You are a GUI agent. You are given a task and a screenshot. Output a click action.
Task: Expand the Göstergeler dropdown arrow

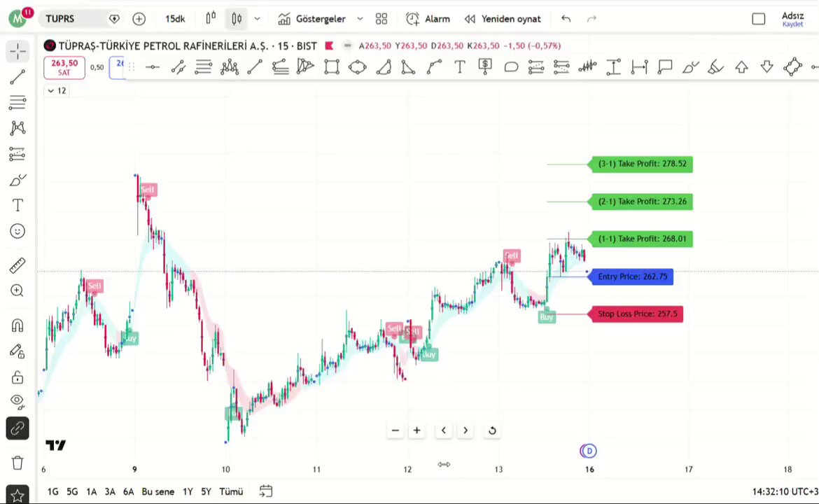click(x=360, y=19)
